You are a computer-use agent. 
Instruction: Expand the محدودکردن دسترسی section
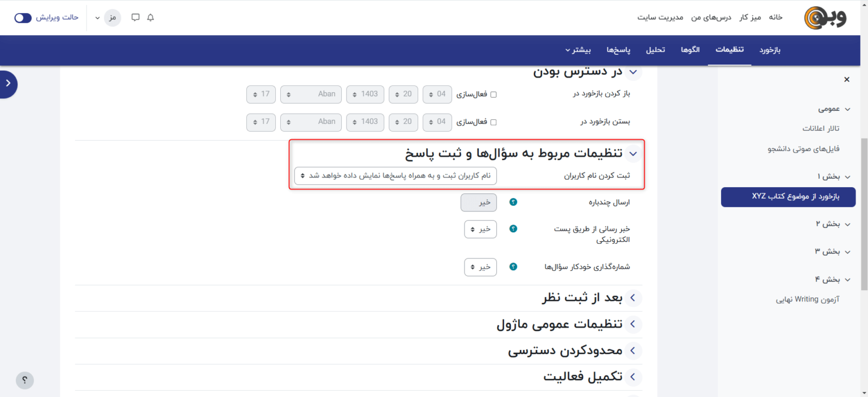pyautogui.click(x=632, y=351)
